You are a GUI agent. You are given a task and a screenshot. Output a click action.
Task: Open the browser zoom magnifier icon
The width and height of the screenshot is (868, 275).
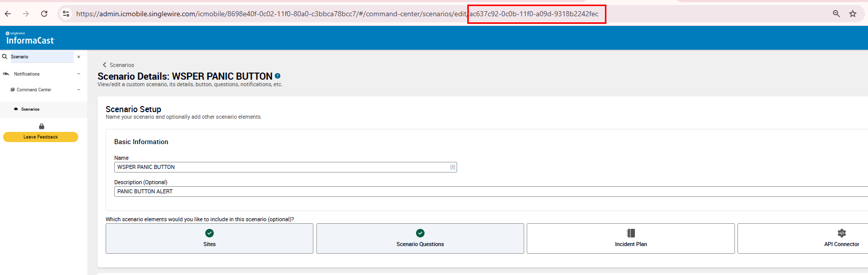coord(836,14)
